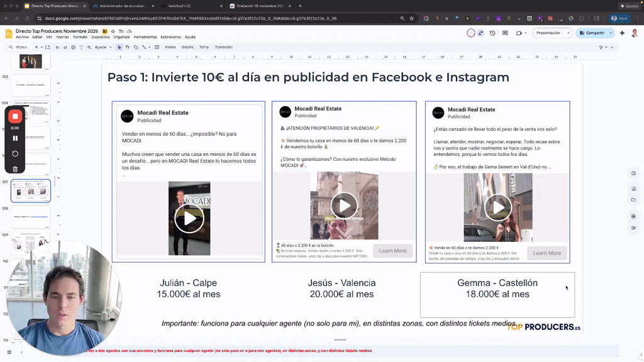The width and height of the screenshot is (644, 362).
Task: Activate the paint format tool
Action: click(x=81, y=47)
